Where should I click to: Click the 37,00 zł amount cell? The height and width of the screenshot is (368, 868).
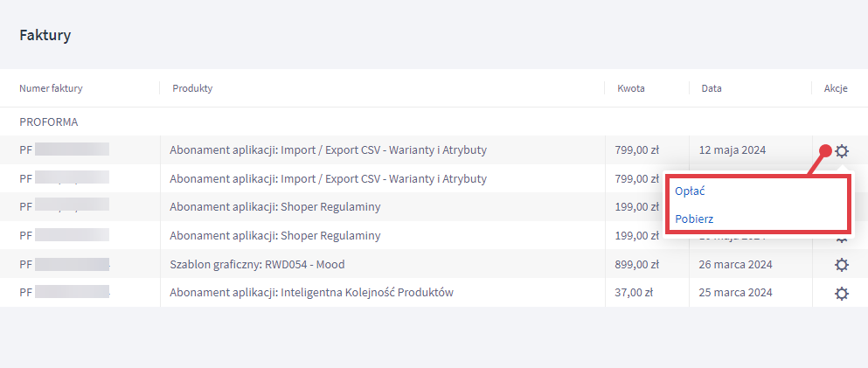coord(633,293)
